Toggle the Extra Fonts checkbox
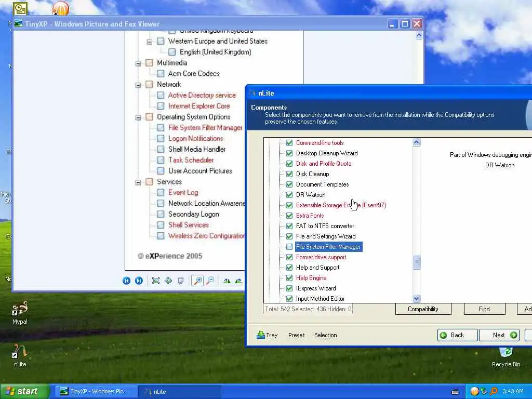The width and height of the screenshot is (532, 399). pos(289,216)
